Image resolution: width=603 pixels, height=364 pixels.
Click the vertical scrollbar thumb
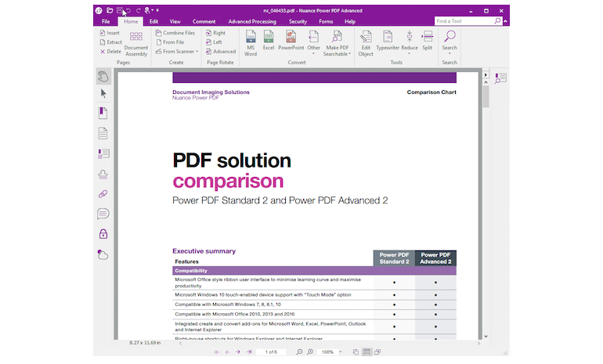pyautogui.click(x=486, y=96)
